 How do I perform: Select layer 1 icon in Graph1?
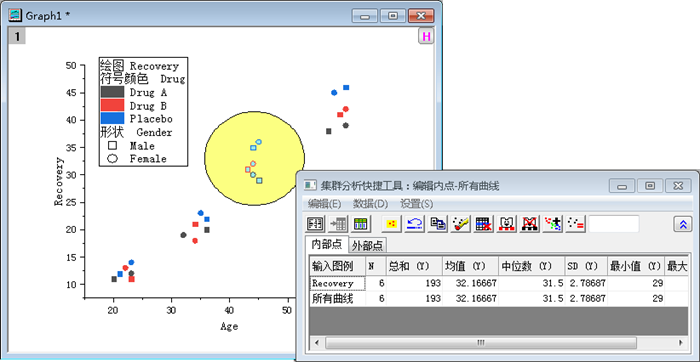[17, 36]
